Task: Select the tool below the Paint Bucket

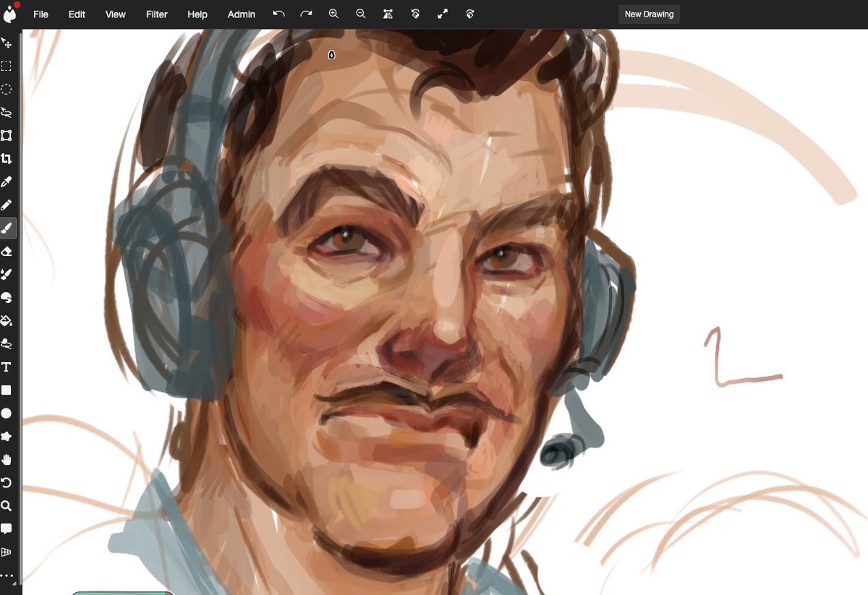Action: point(7,344)
